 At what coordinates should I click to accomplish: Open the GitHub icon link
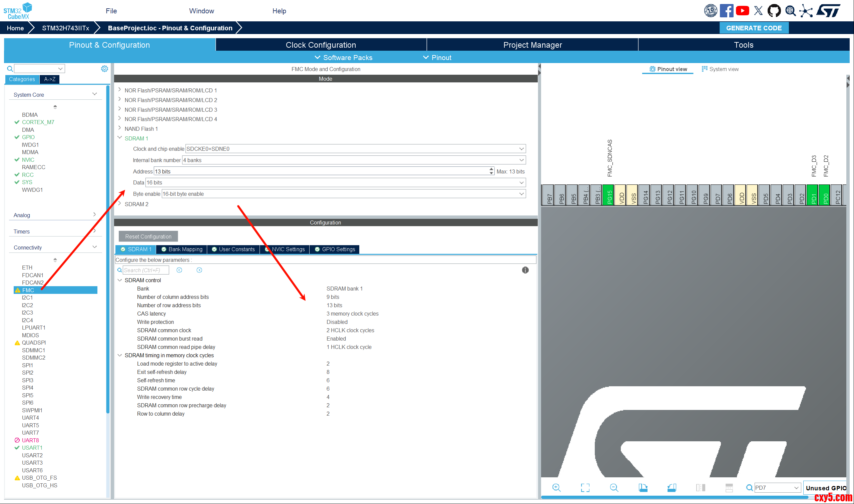[774, 11]
